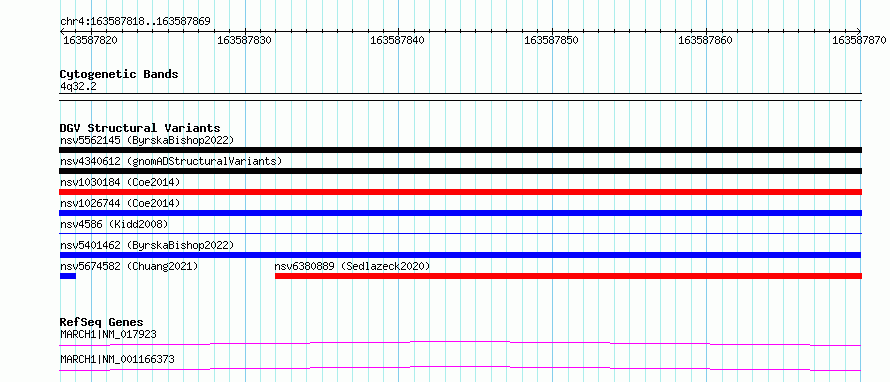Open variant label nsv5401462 (ByrskaBishop2022)
This screenshot has height=382, width=890.
pos(147,245)
